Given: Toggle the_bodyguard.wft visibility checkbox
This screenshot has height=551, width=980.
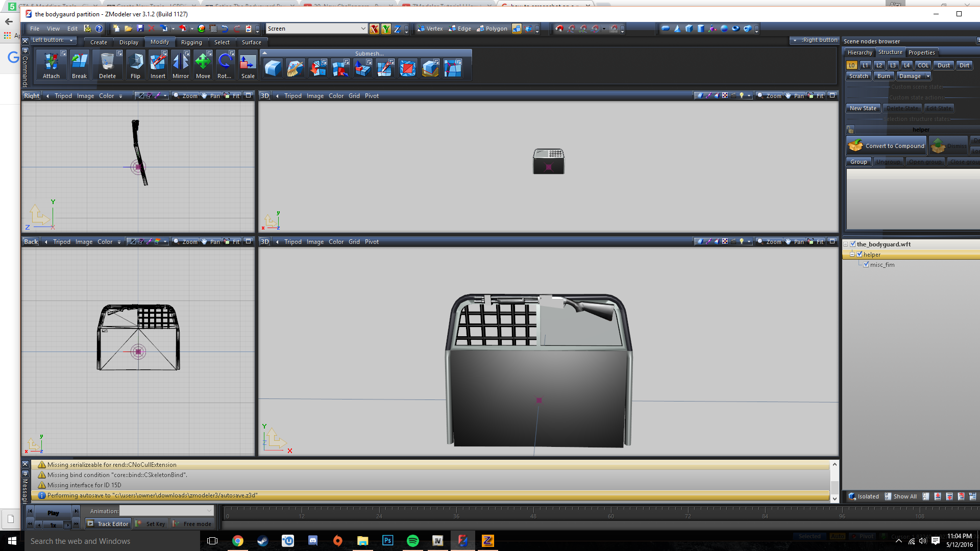Looking at the screenshot, I should click(x=853, y=244).
